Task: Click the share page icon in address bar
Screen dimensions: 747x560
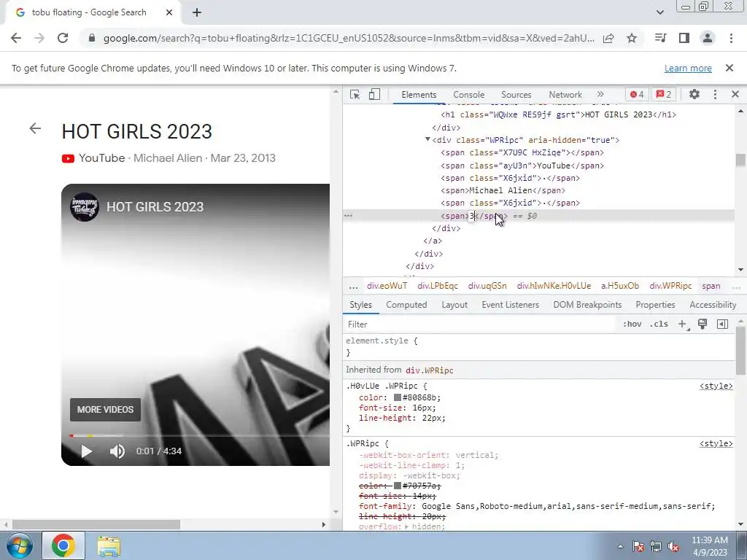Action: 608,38
